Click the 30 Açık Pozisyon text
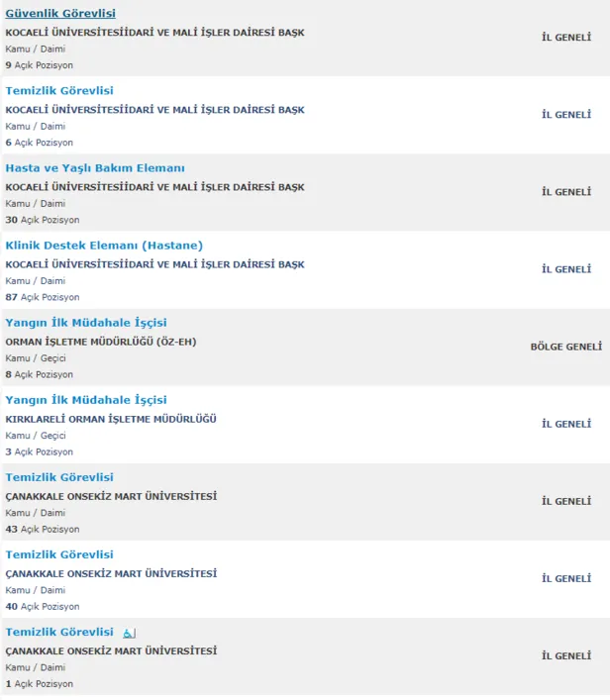The image size is (610, 700). click(x=43, y=220)
